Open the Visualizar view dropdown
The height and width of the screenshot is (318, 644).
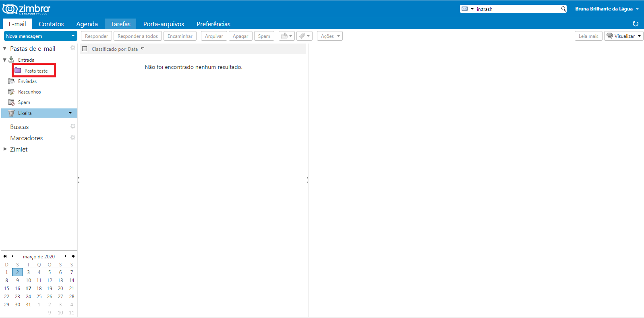pyautogui.click(x=624, y=36)
